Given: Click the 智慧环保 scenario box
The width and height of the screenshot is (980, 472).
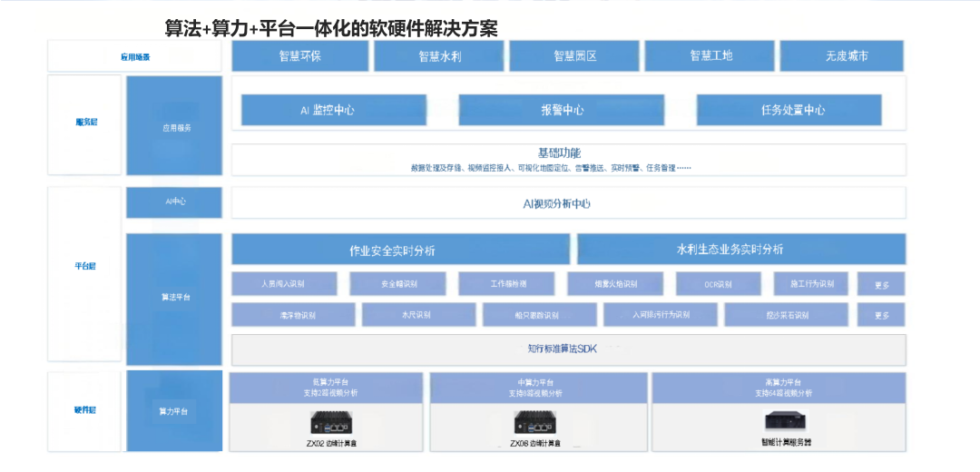Looking at the screenshot, I should [x=300, y=55].
